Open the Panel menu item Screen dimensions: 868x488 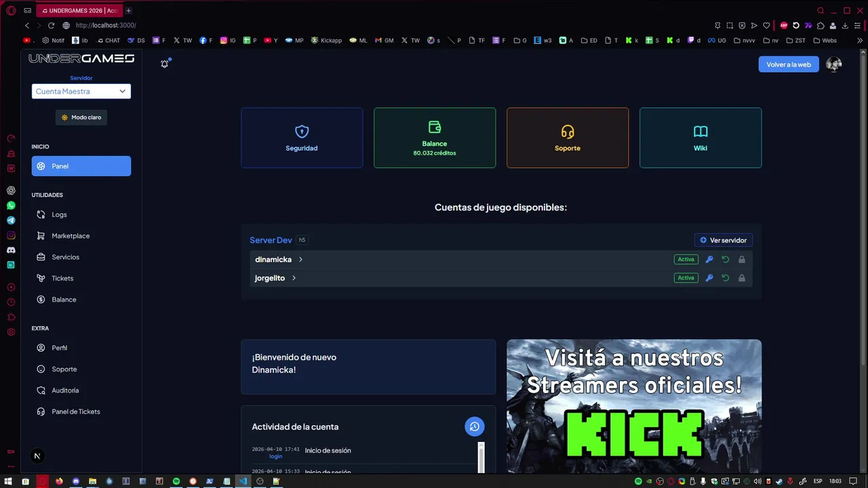click(81, 166)
